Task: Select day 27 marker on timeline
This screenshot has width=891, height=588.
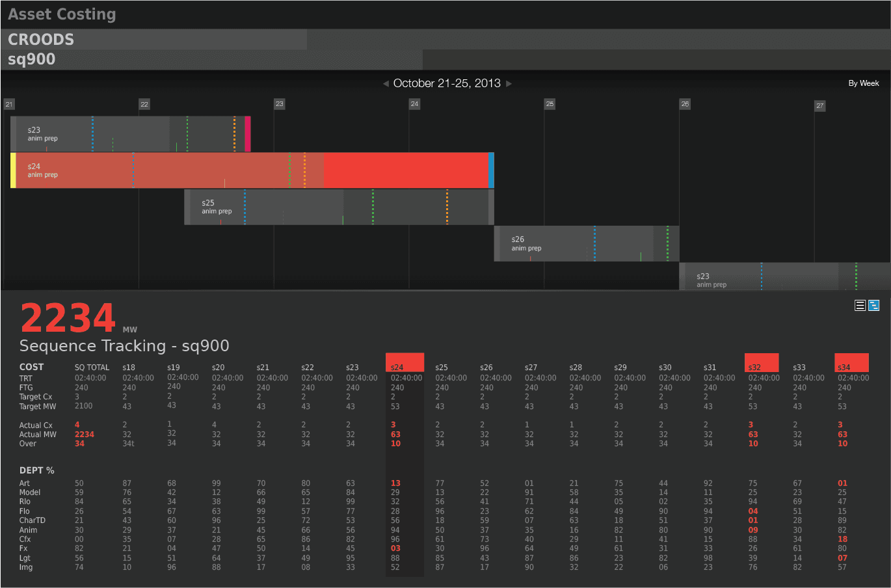Action: (820, 105)
